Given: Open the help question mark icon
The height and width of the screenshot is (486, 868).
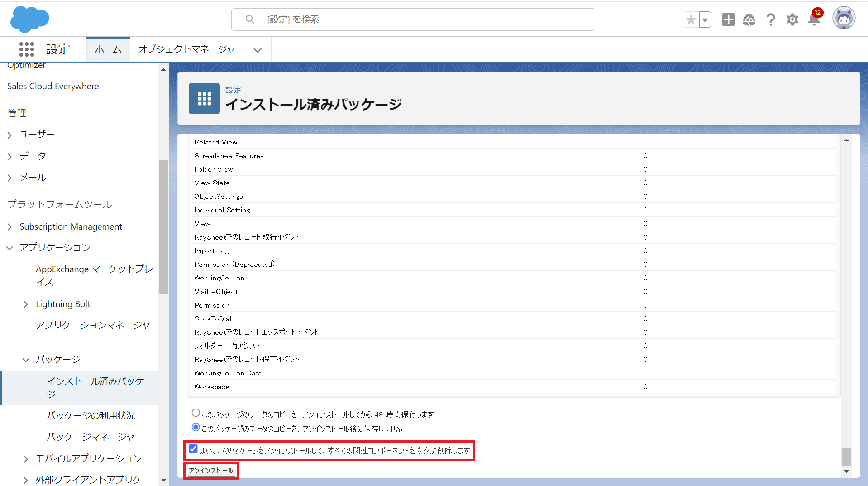Looking at the screenshot, I should [770, 19].
